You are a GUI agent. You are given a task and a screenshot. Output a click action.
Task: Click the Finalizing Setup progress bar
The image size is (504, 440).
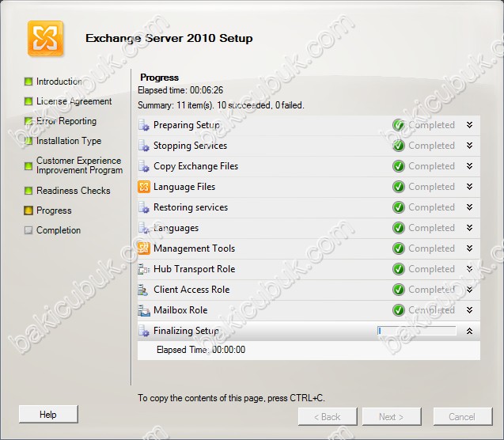[x=417, y=331]
